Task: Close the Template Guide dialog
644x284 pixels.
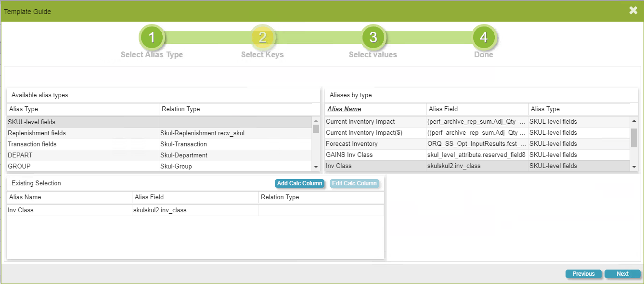Action: [x=633, y=11]
